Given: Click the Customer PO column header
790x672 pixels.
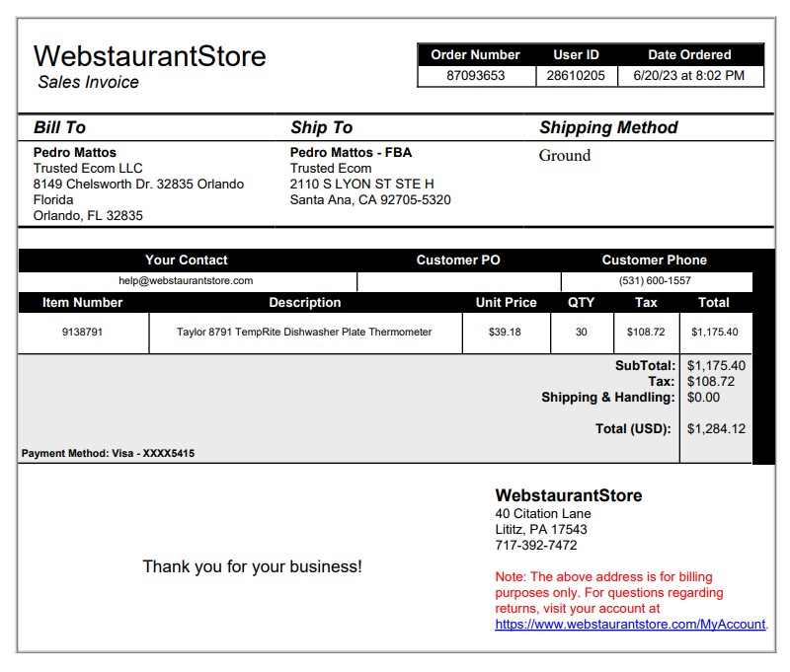Looking at the screenshot, I should (458, 260).
